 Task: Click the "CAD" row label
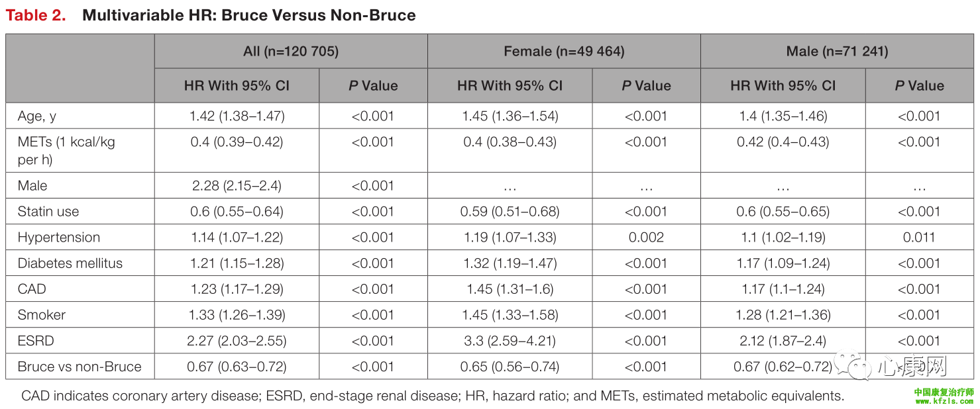tap(32, 289)
